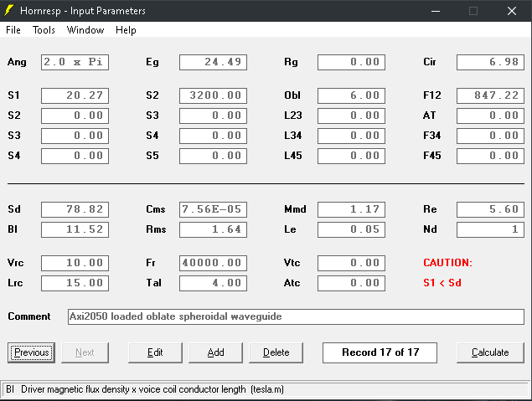Image resolution: width=532 pixels, height=401 pixels.
Task: Click the F34 input field
Action: point(490,136)
